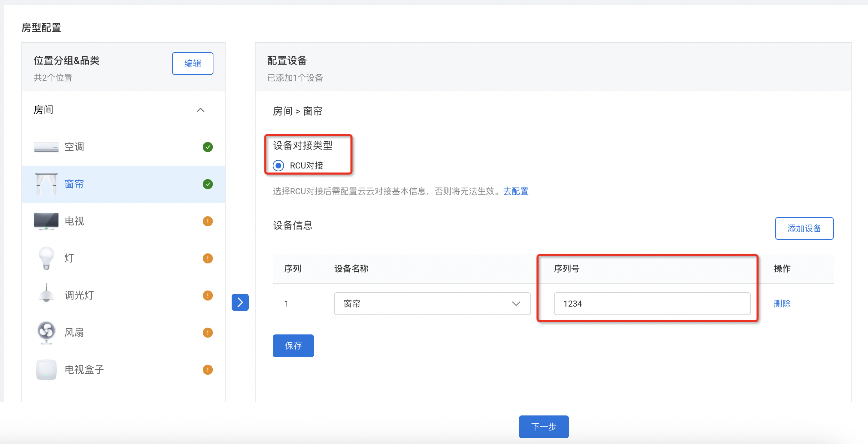Collapse the 房间 group chevron

point(201,110)
